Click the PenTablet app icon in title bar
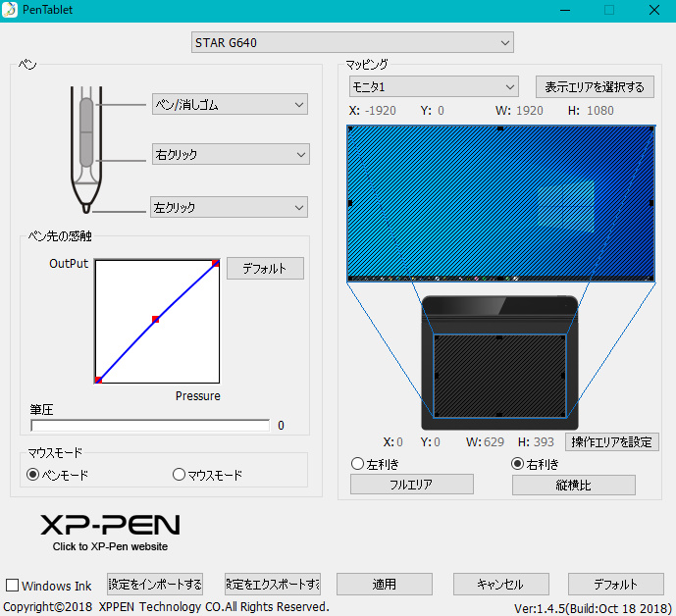Screen dimensions: 676x616 point(10,10)
